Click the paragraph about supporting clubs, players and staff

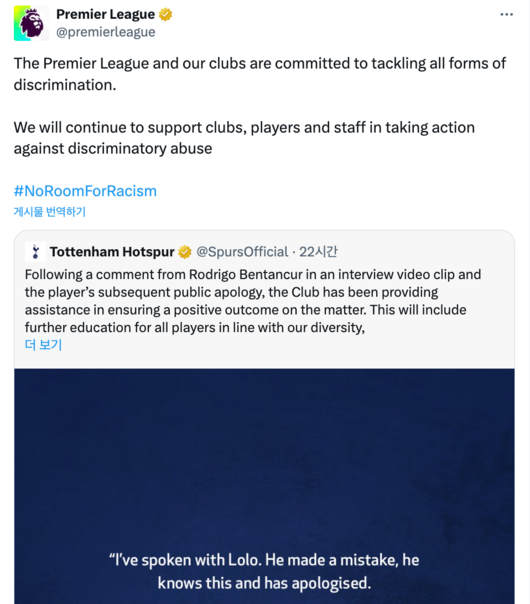[x=244, y=138]
